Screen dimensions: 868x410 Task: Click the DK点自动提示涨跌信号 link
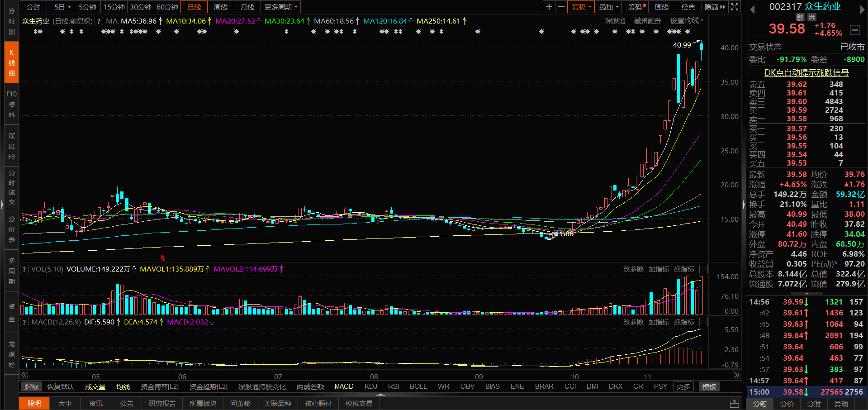[x=806, y=72]
